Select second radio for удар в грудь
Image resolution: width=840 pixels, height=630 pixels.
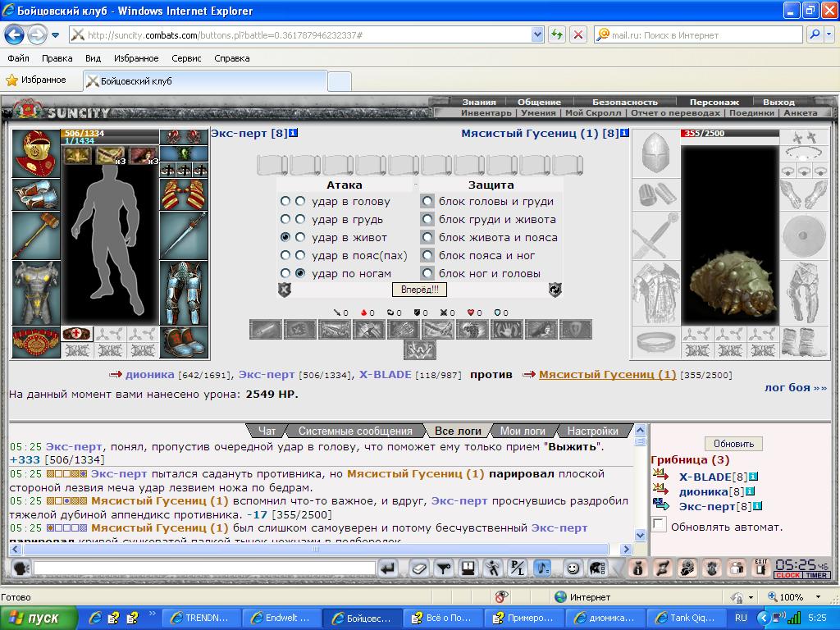[x=300, y=219]
